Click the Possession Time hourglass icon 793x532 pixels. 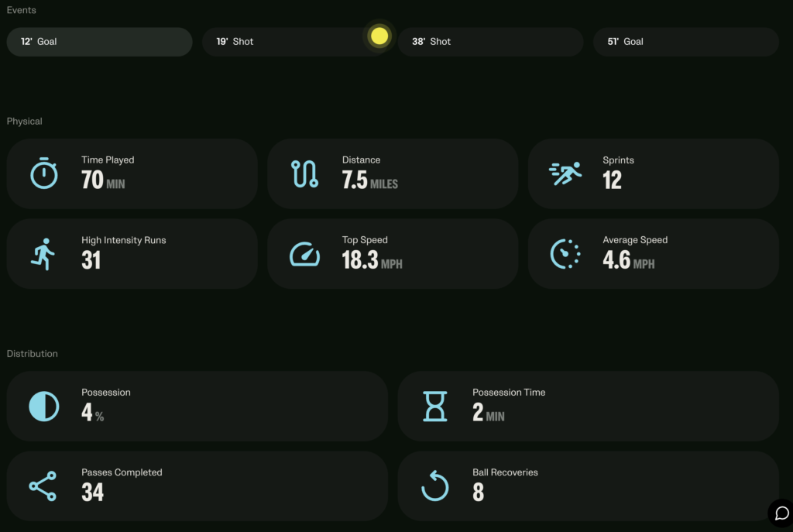435,406
